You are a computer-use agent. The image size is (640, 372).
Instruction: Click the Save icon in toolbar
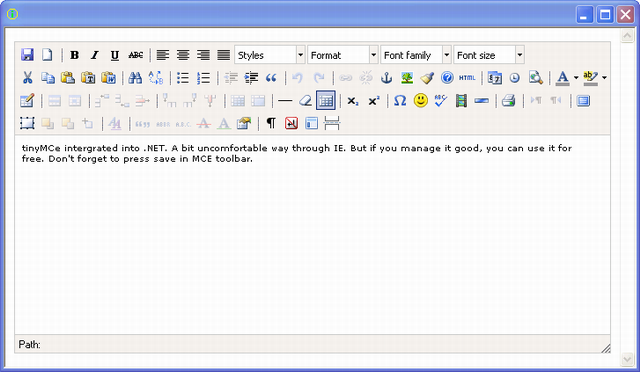click(27, 55)
